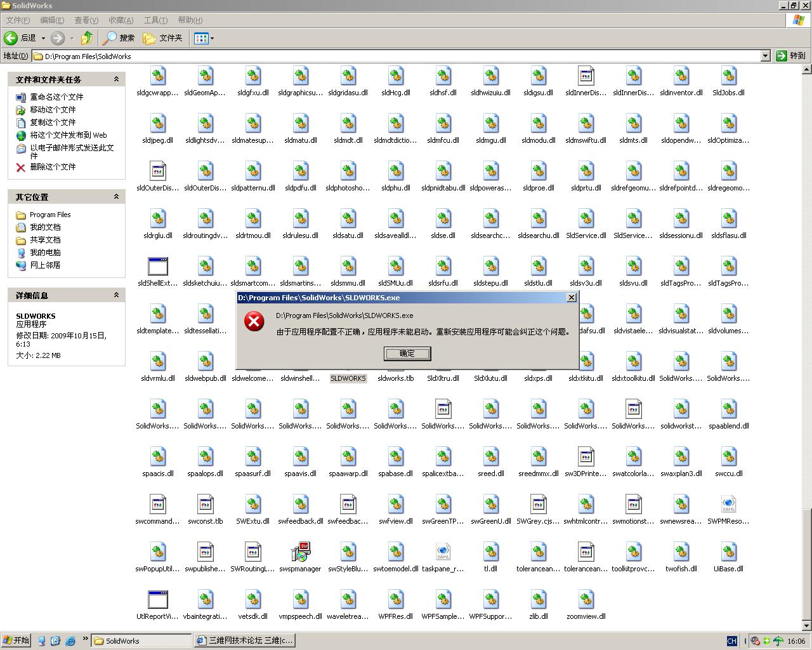812x650 pixels.
Task: Click the vertical scrollbar down arrow
Action: coord(807,625)
